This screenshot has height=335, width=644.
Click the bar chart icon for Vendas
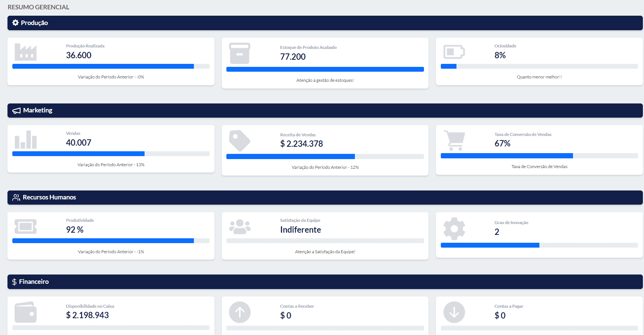tap(25, 140)
